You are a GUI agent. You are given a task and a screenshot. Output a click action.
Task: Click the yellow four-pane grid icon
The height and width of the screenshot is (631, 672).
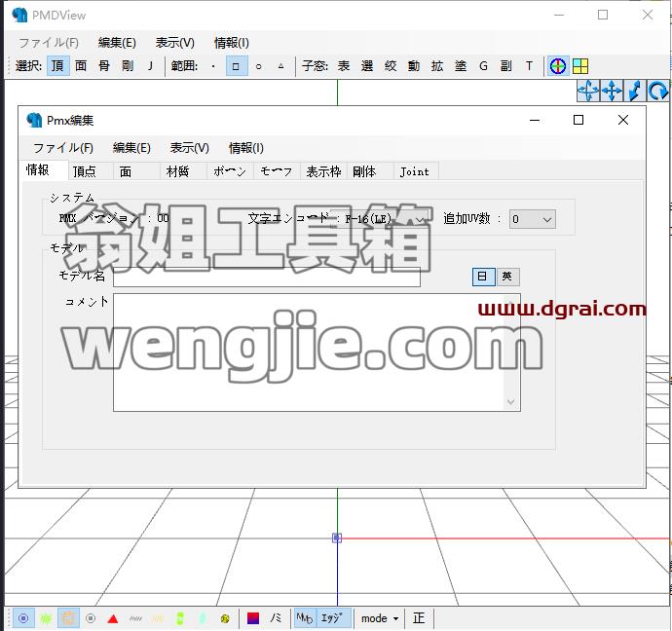coord(580,66)
